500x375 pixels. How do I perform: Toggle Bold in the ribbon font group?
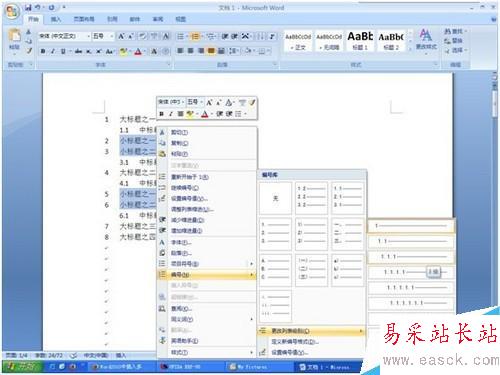43,51
